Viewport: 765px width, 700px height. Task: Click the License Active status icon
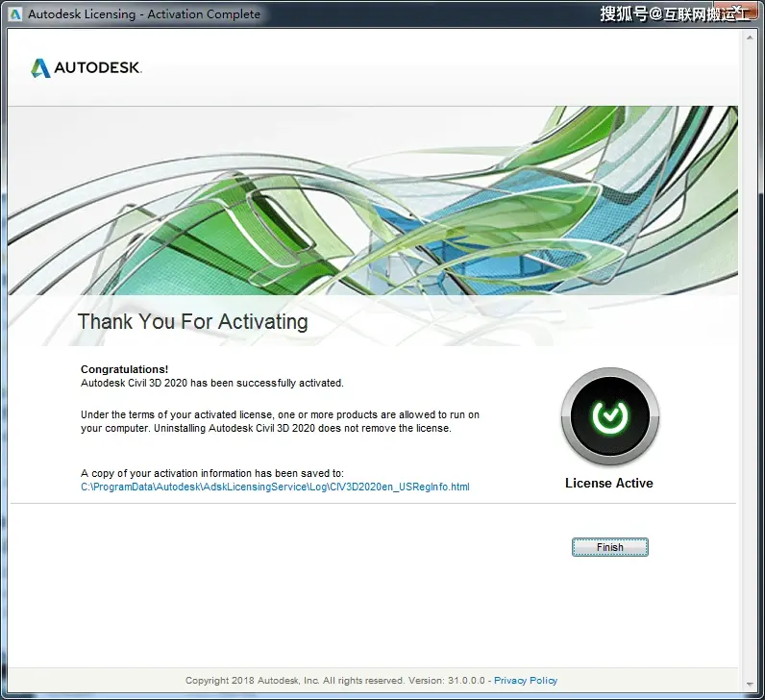[x=610, y=416]
